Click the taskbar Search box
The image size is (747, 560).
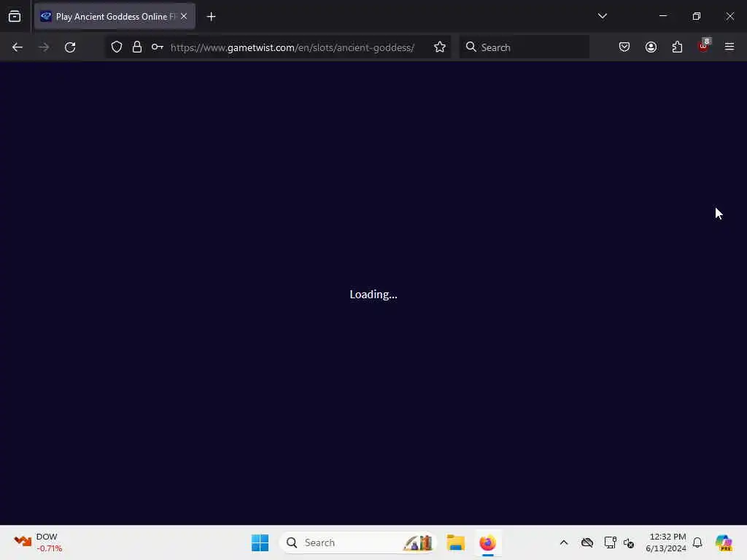tap(358, 542)
